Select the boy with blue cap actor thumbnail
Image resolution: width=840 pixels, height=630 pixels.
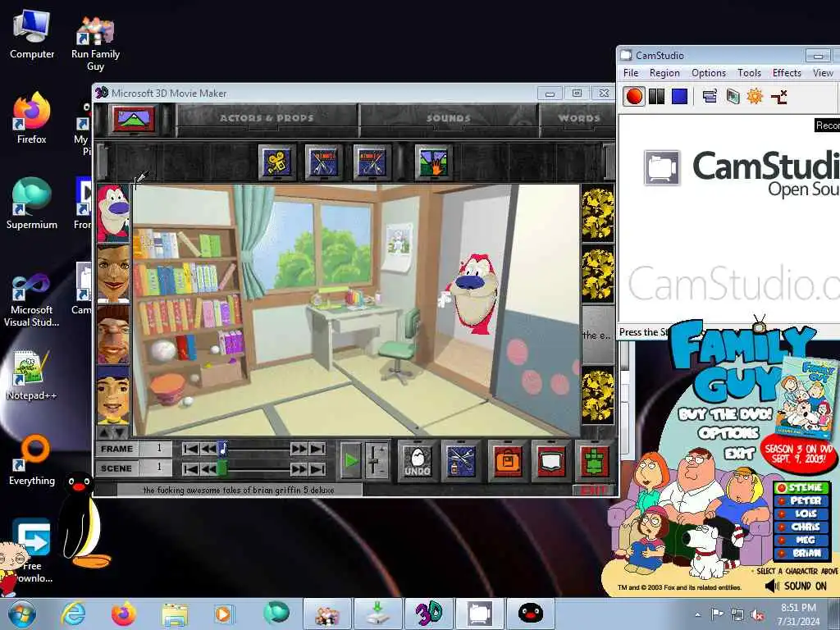click(x=113, y=395)
